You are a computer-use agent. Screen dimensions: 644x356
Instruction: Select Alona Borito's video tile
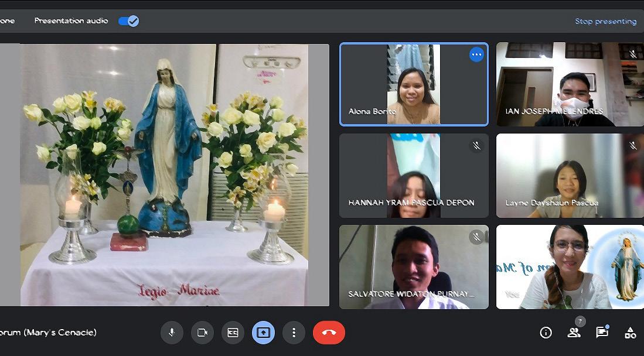coord(414,84)
